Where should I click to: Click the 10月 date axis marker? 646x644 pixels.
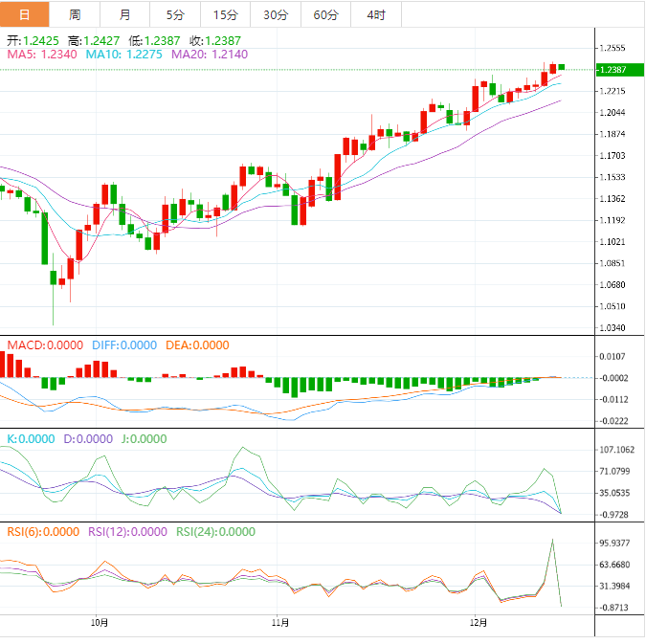99,622
